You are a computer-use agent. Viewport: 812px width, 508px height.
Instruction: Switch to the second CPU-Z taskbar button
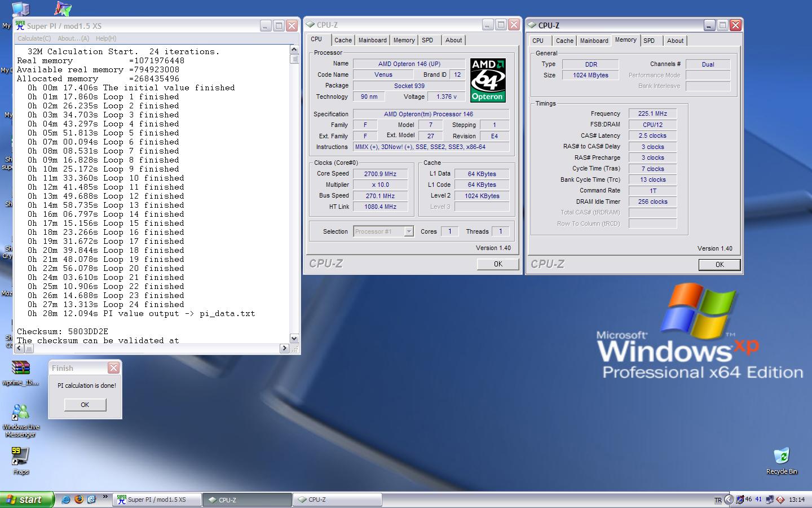tap(338, 500)
